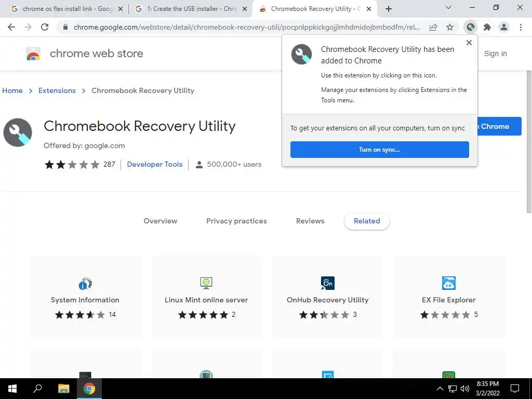Click Offered by: google.com text
Viewport: 532px width, 399px height.
click(84, 145)
